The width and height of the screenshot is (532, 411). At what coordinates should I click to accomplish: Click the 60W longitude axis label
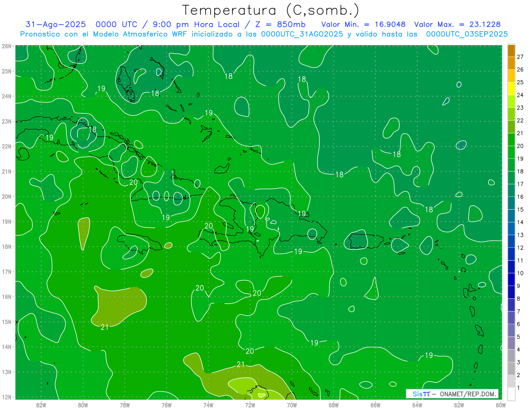coord(501,405)
